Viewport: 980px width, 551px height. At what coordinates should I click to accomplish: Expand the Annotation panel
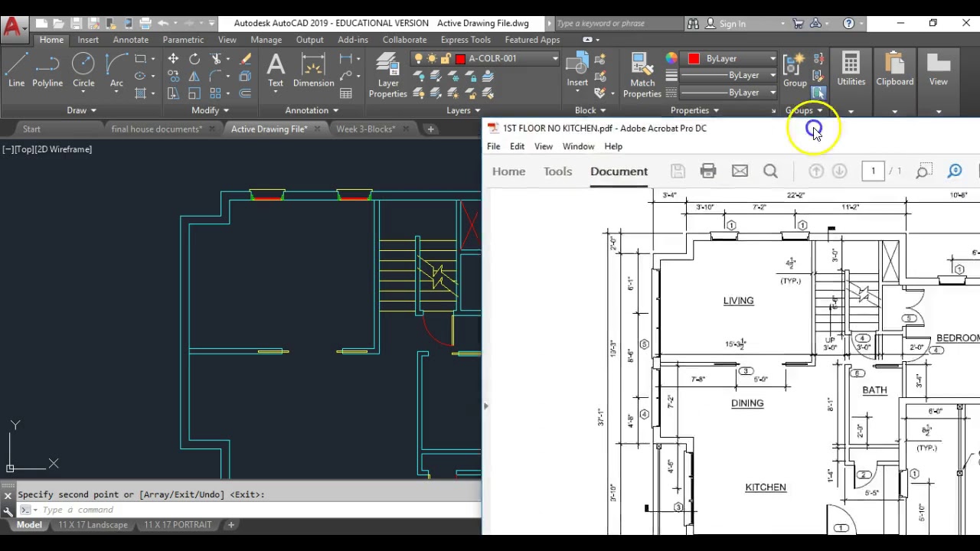(x=312, y=110)
